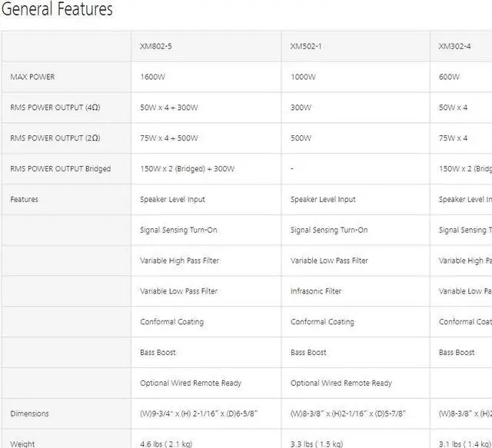Select the XM502-1 column header
The image size is (492, 448).
[306, 46]
